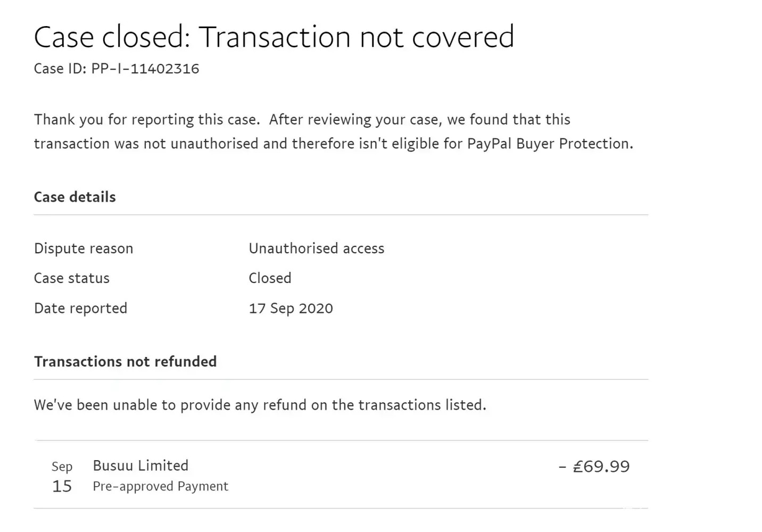Click the 17 Sep 2020 reported date
This screenshot has height=532, width=762.
click(x=291, y=309)
